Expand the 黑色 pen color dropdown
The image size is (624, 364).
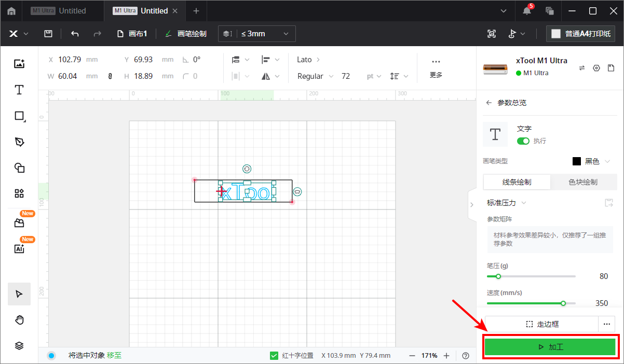click(x=591, y=161)
